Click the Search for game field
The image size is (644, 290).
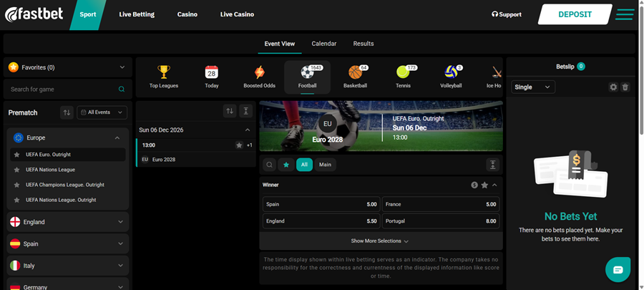pos(68,89)
